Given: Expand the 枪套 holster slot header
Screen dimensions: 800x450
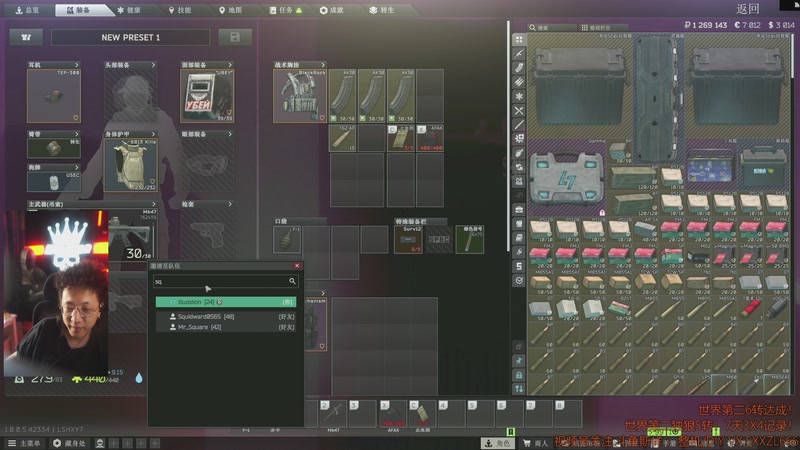Looking at the screenshot, I should tap(207, 204).
